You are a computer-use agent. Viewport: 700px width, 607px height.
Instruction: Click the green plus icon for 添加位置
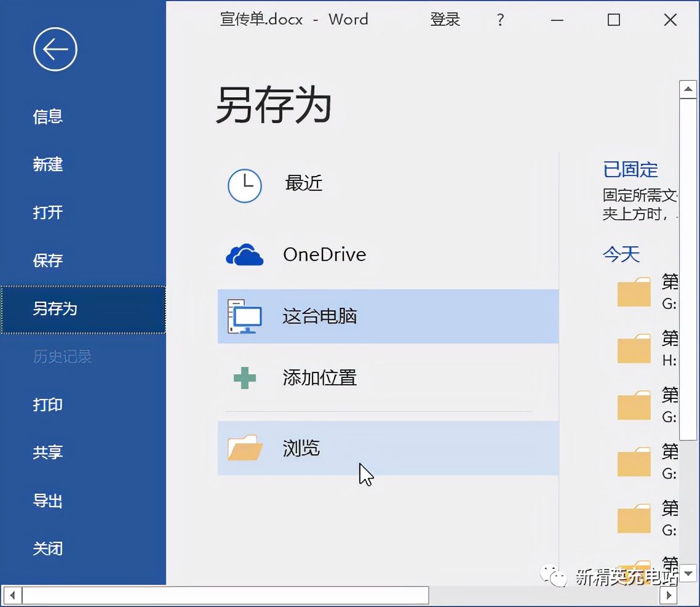point(244,377)
